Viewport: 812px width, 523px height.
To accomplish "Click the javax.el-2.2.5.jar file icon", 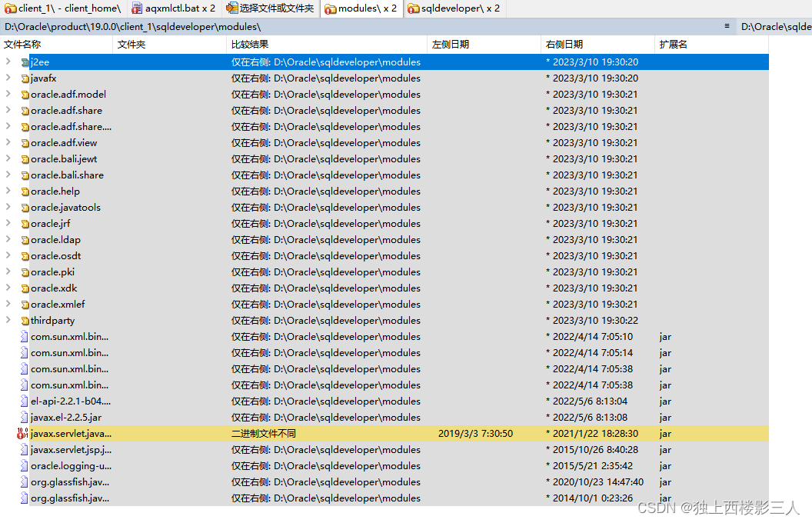I will point(25,418).
